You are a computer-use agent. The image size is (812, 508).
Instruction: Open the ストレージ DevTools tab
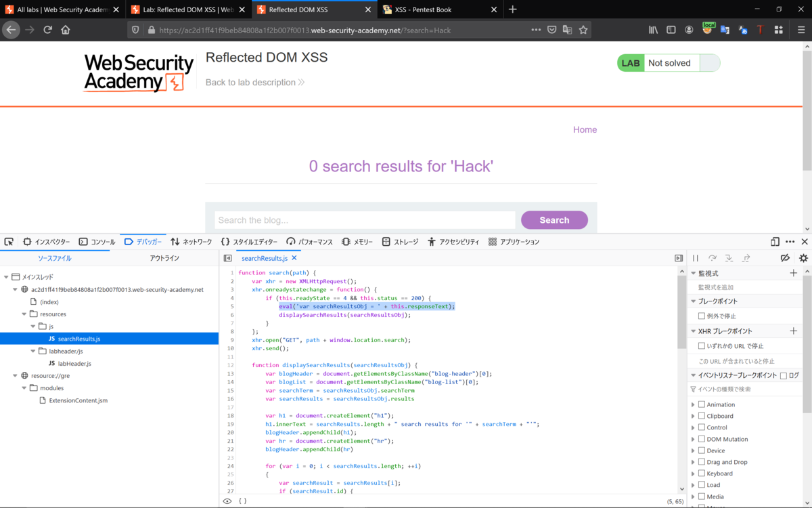pos(400,242)
